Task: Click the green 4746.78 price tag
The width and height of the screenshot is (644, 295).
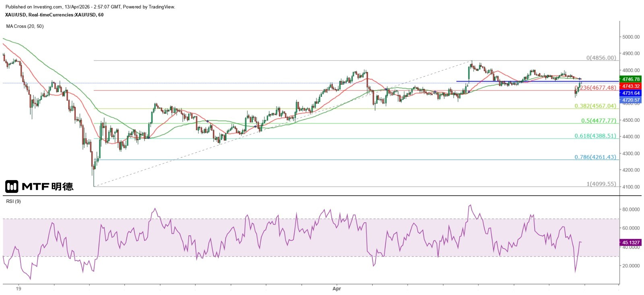Action: [x=630, y=80]
